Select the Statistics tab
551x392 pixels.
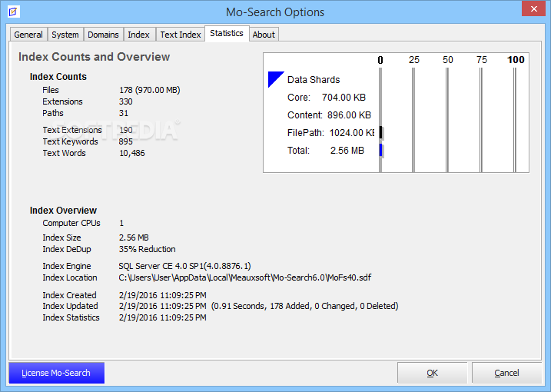(x=227, y=33)
